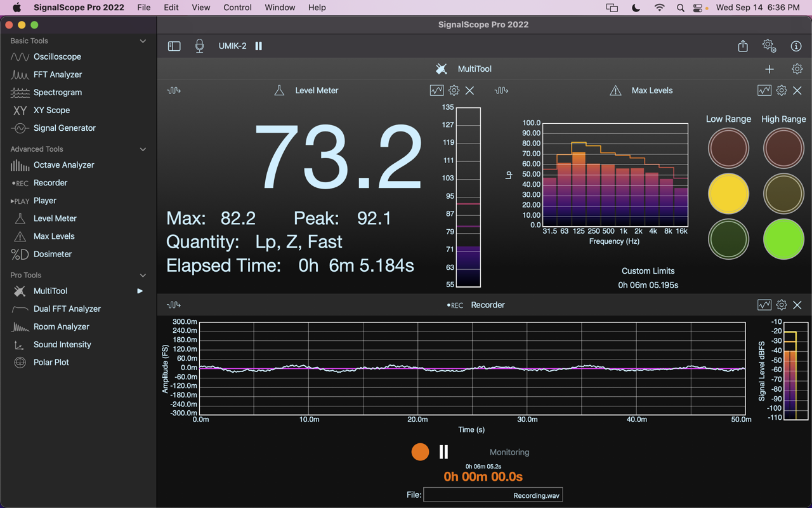Select the XY Scope tool
The height and width of the screenshot is (508, 812).
pos(51,110)
